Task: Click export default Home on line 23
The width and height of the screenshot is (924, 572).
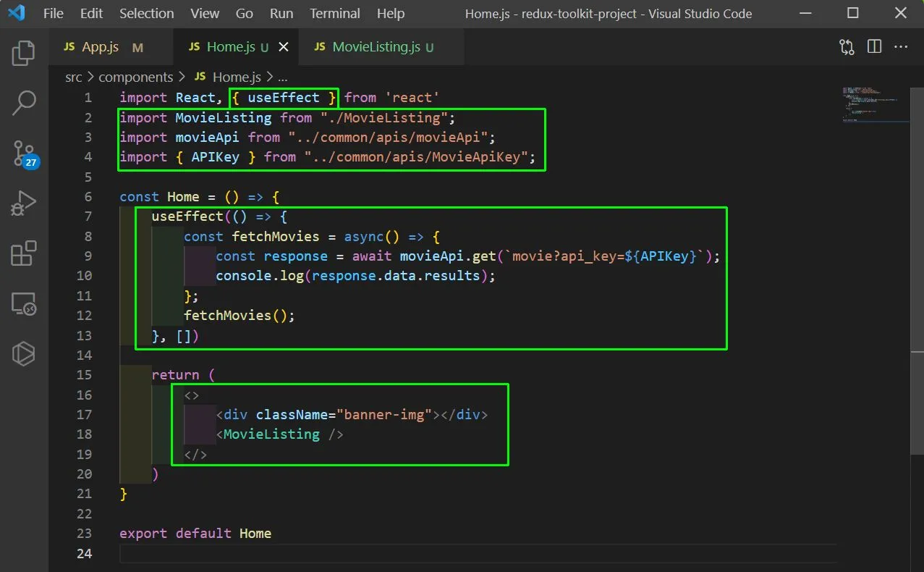Action: 195,534
